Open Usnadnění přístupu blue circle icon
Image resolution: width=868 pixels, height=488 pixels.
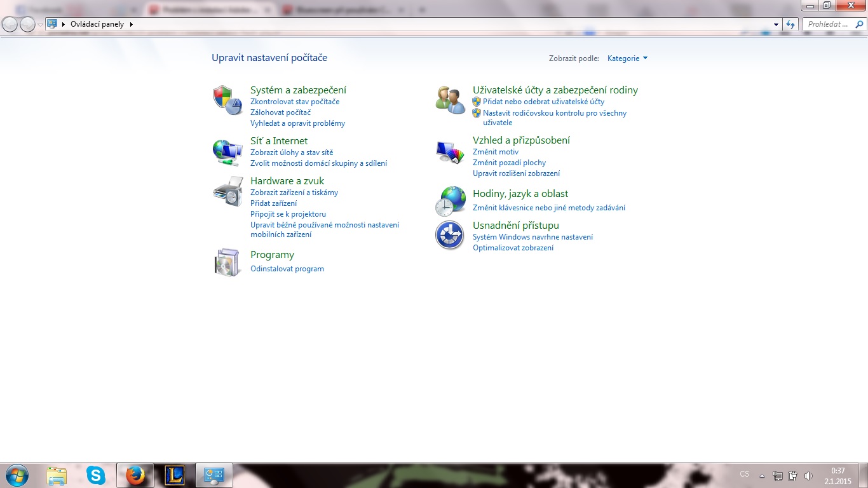[x=450, y=235]
